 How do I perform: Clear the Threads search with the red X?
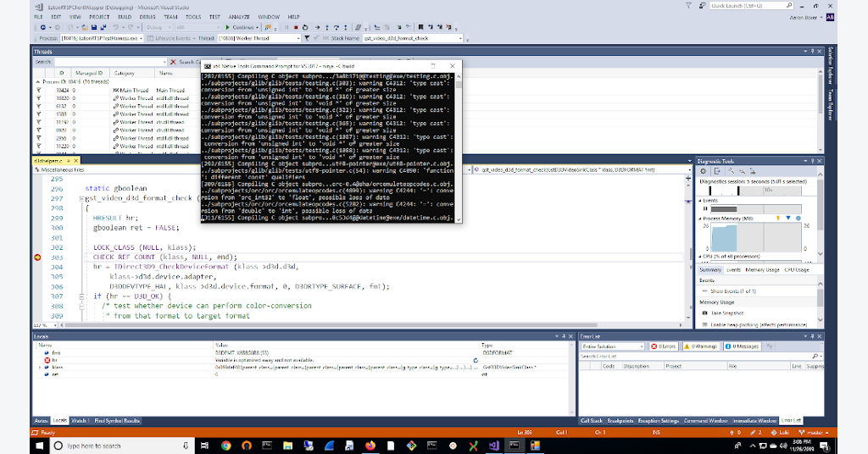[x=173, y=62]
